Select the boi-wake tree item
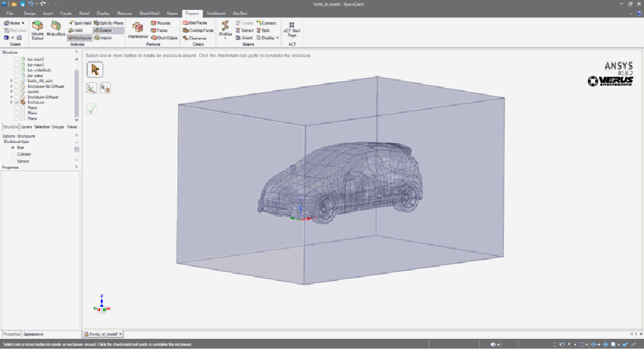Screen dimensions: 644x349 point(35,76)
